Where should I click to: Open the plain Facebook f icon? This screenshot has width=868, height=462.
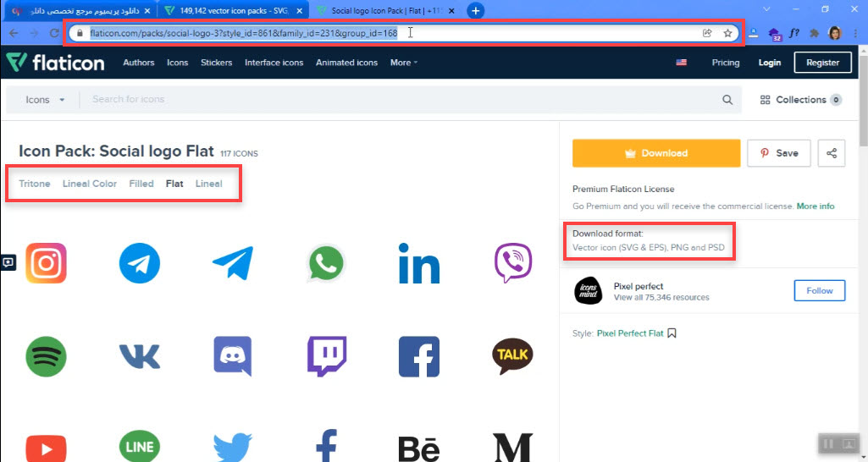(x=326, y=446)
